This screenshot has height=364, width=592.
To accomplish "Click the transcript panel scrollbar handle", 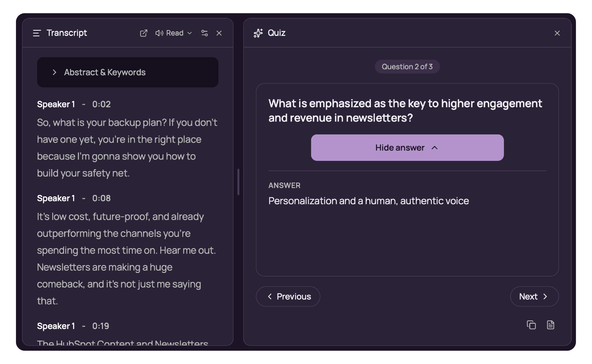I will coord(238,182).
